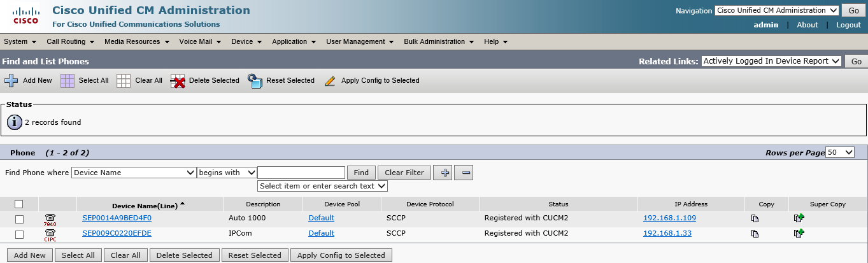Open IP address link 192.168.1.109
This screenshot has height=263, width=868.
point(669,218)
